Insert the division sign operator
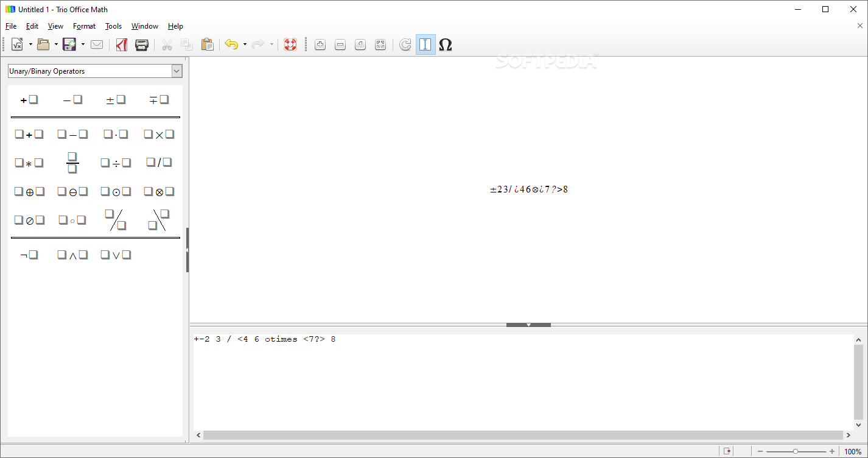Viewport: 868px width, 458px height. coord(116,163)
